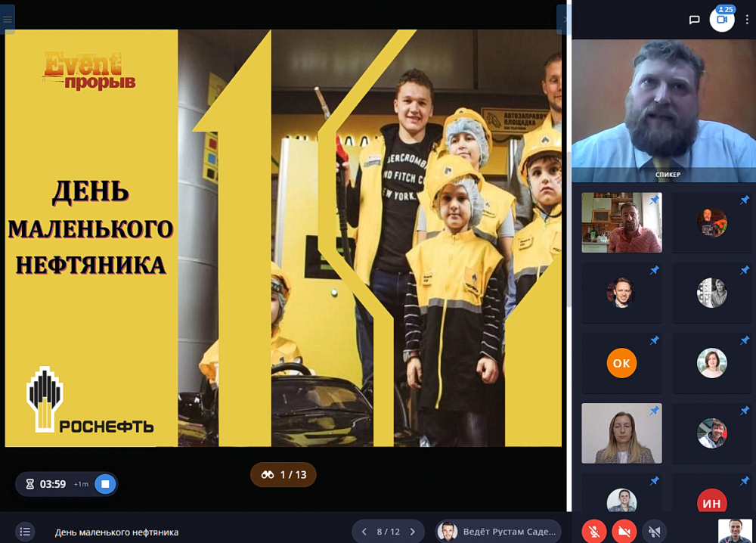Click the woman with glasses avatar in bottom row

(x=621, y=500)
